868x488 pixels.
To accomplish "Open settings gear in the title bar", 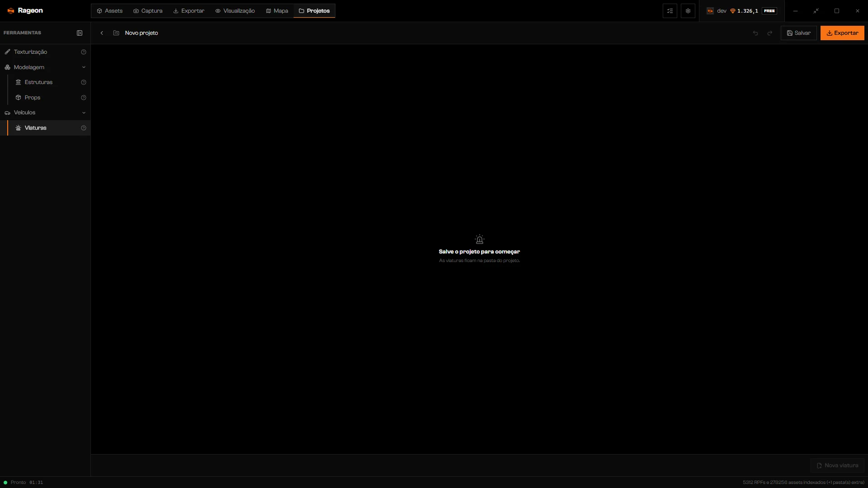I will coord(688,11).
